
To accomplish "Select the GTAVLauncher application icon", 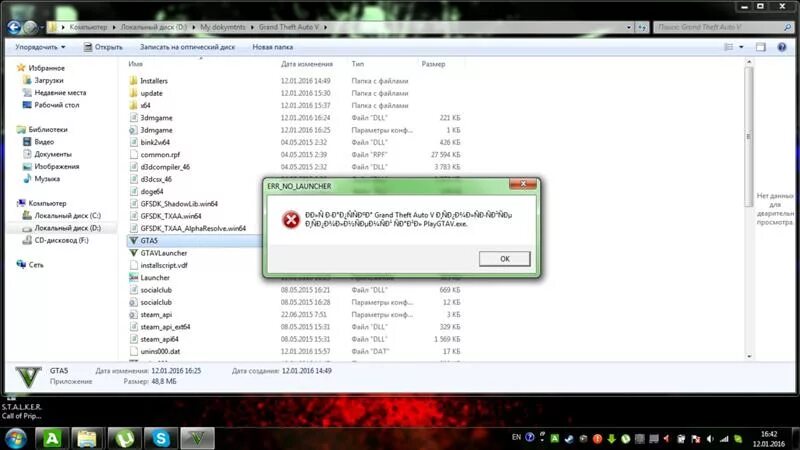I will (x=134, y=253).
